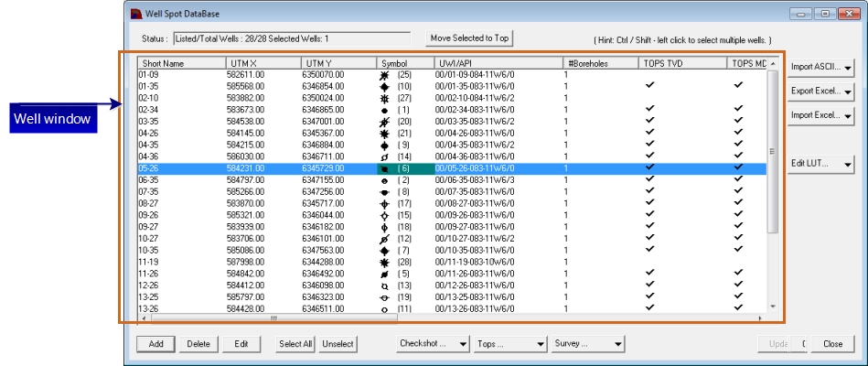
Task: Sort by TOPS TVD column header
Action: pos(682,64)
